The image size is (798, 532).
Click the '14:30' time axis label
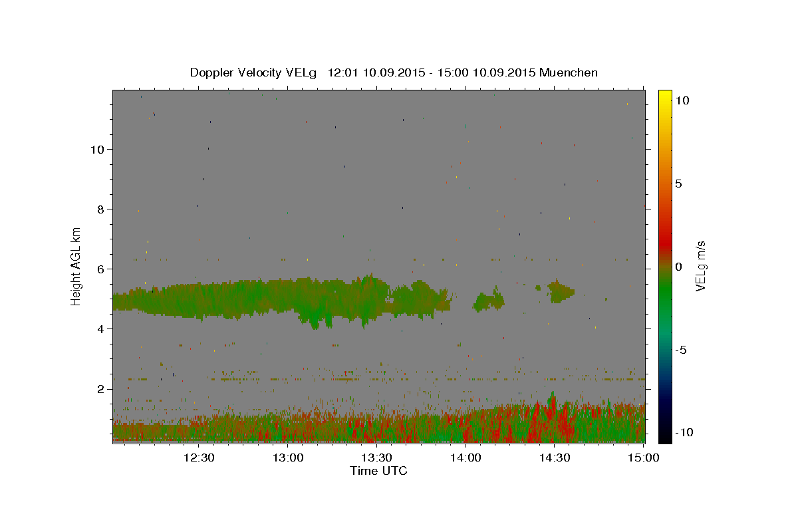pyautogui.click(x=555, y=458)
